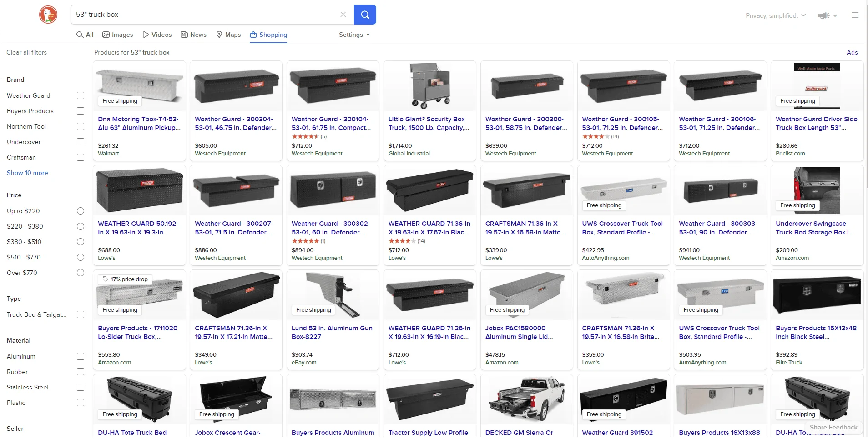Open Dna Motoring Tbox-T4-53 product link
Image resolution: width=868 pixels, height=439 pixels.
(x=139, y=124)
